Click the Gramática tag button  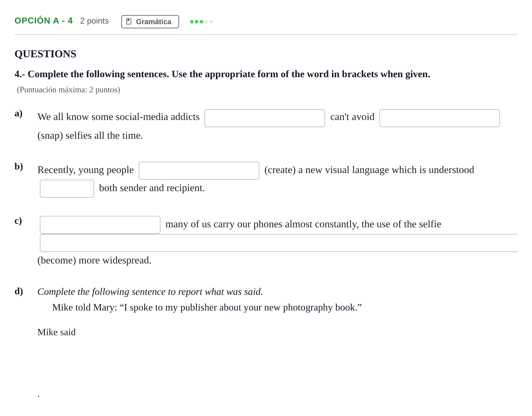[150, 22]
